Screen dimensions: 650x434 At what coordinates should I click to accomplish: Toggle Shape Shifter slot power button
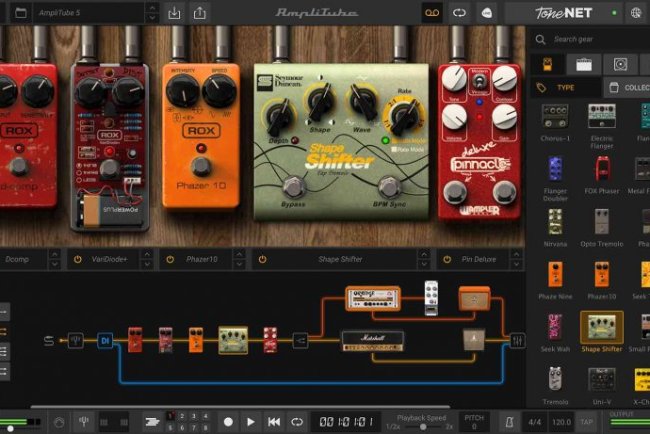tap(262, 259)
